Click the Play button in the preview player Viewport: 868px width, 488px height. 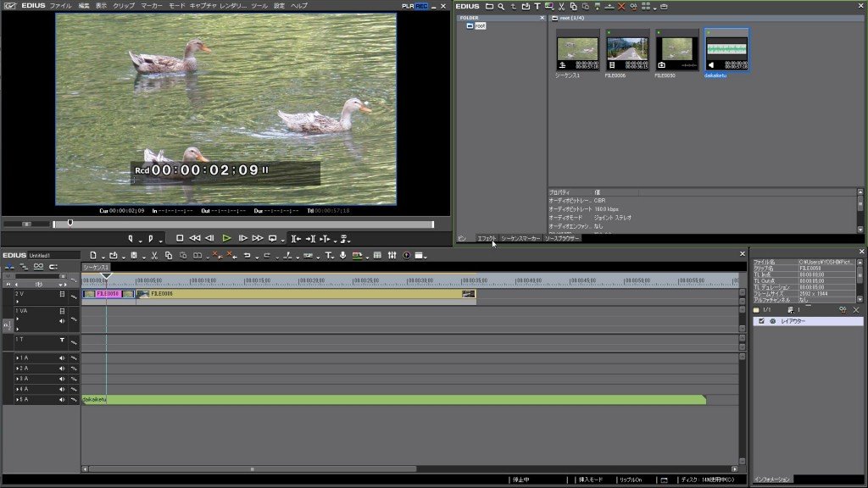coord(226,239)
